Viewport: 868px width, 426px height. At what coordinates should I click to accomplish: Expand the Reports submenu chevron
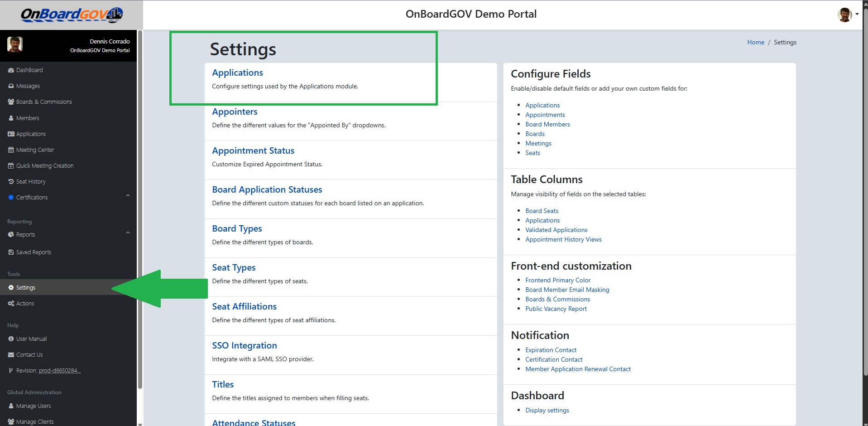(x=128, y=233)
